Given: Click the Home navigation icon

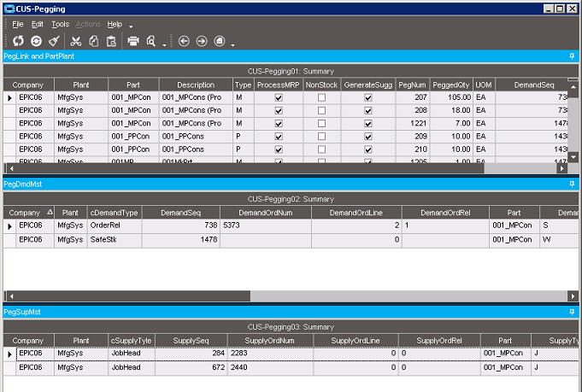Looking at the screenshot, I should coord(220,41).
